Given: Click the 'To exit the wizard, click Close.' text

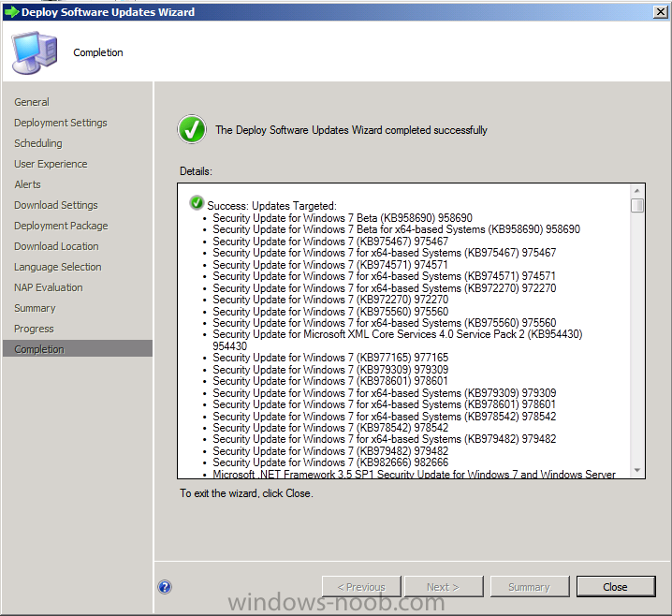Looking at the screenshot, I should tap(246, 493).
